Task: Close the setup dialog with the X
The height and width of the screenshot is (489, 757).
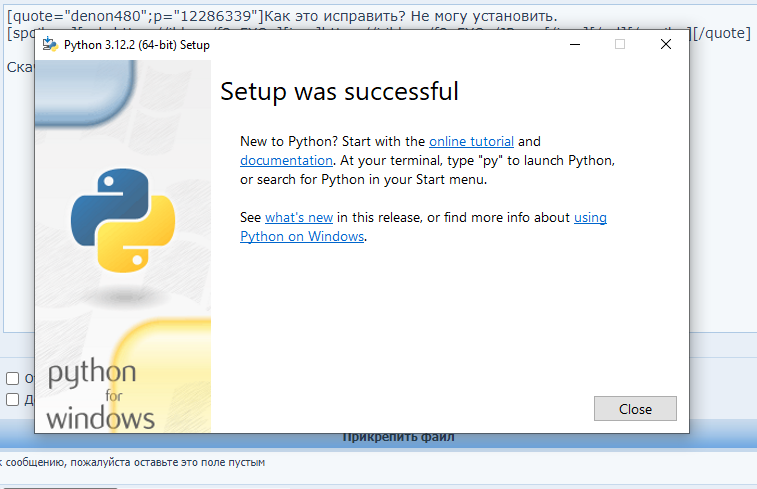Action: tap(666, 44)
